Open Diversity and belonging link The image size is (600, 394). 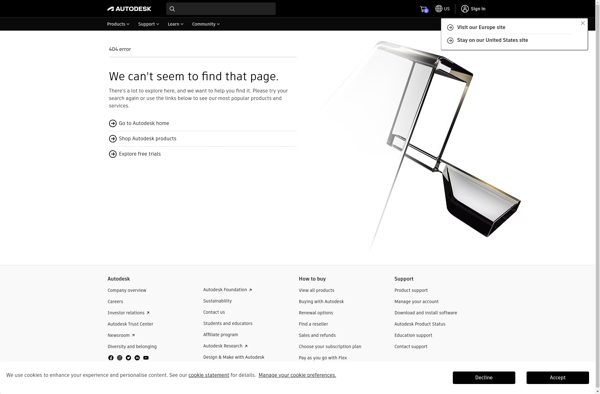[132, 347]
